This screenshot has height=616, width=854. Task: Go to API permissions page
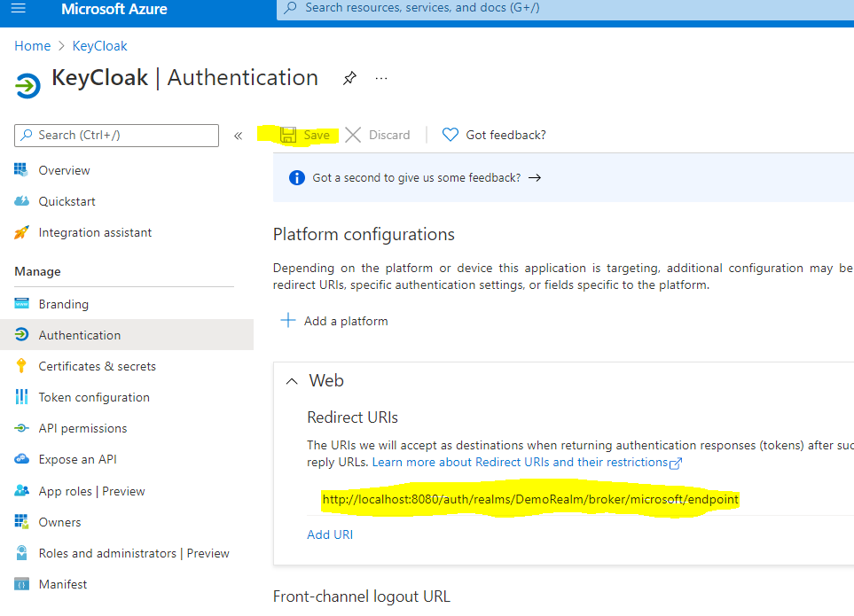click(82, 428)
